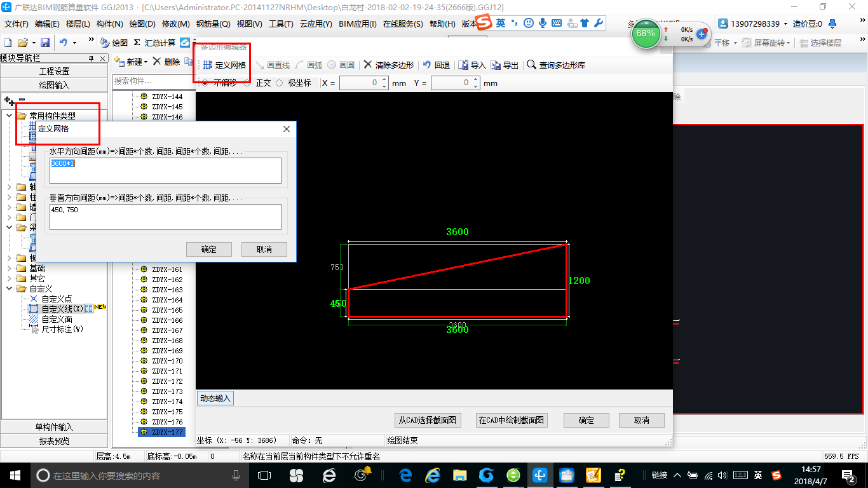
Task: Click 尺寸标注(W) dimension item in tree
Action: pos(62,329)
